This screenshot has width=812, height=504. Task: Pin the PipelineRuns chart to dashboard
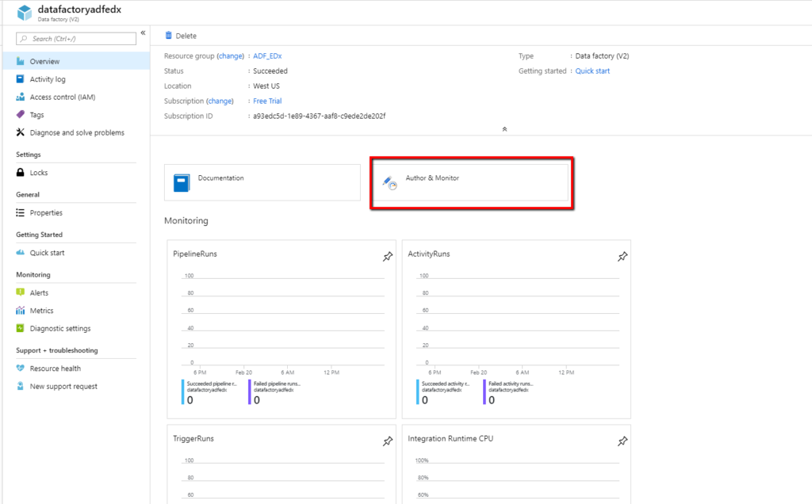387,257
